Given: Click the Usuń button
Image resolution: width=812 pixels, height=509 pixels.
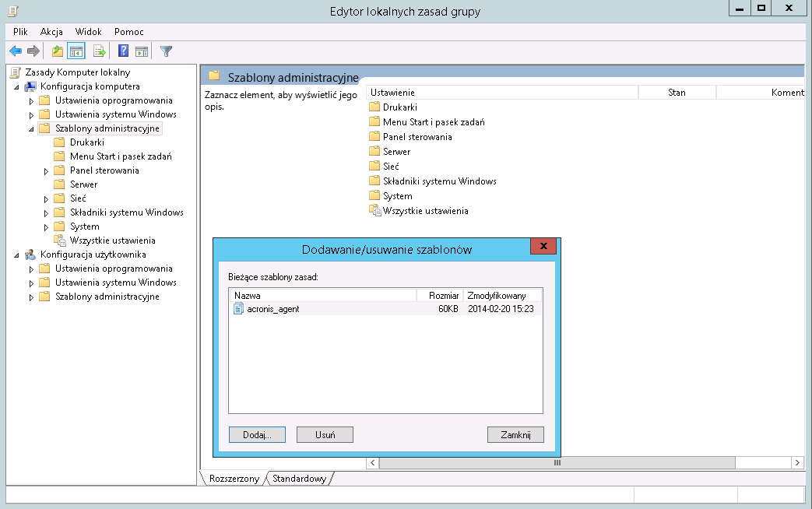Looking at the screenshot, I should tap(325, 435).
